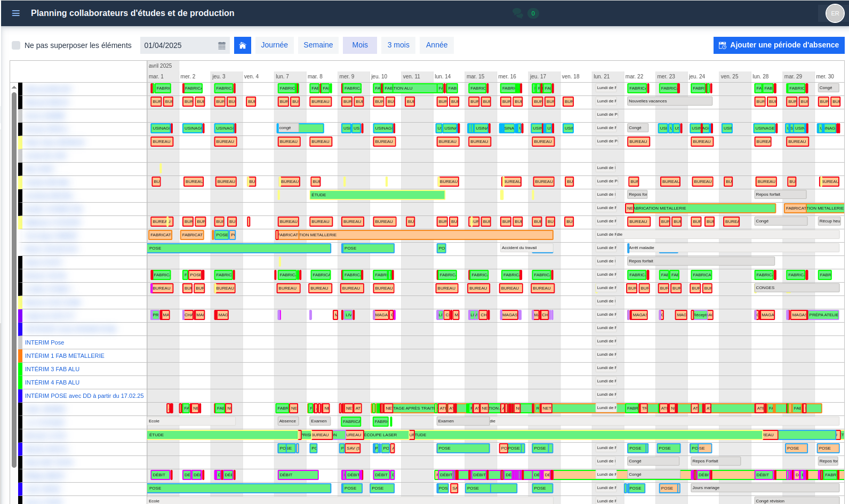
Task: Click the notification counter badge showing 0
Action: point(533,13)
